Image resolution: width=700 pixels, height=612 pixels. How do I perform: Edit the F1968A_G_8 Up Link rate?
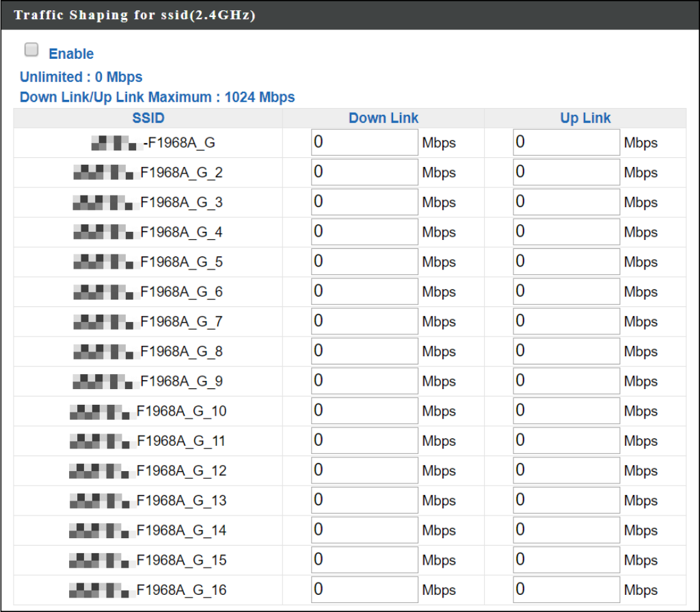(566, 351)
